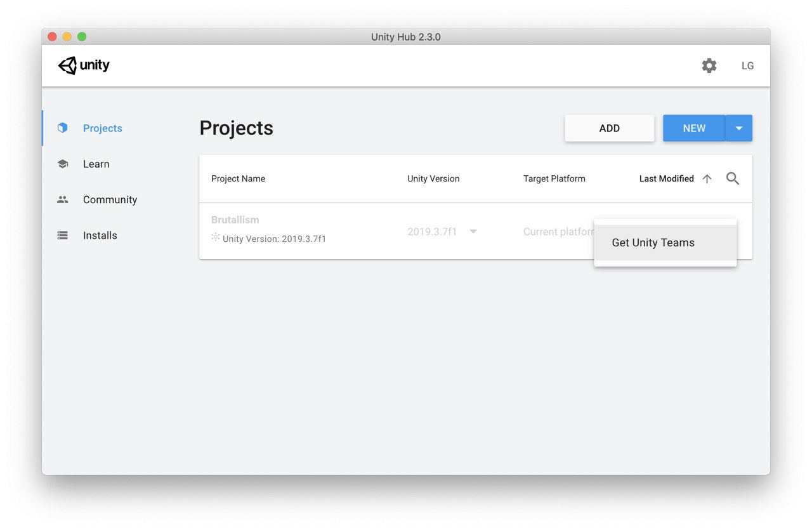Close the Unity Hub window

[52, 37]
